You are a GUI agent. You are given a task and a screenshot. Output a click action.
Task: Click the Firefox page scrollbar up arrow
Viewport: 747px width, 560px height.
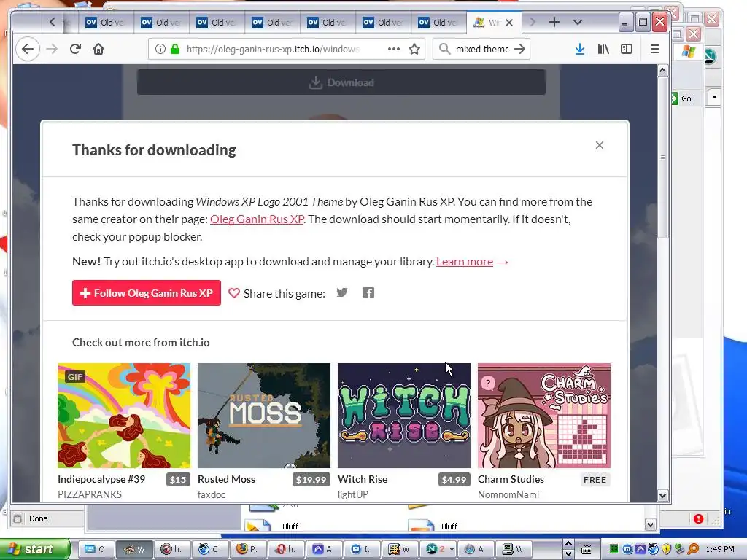pyautogui.click(x=662, y=71)
